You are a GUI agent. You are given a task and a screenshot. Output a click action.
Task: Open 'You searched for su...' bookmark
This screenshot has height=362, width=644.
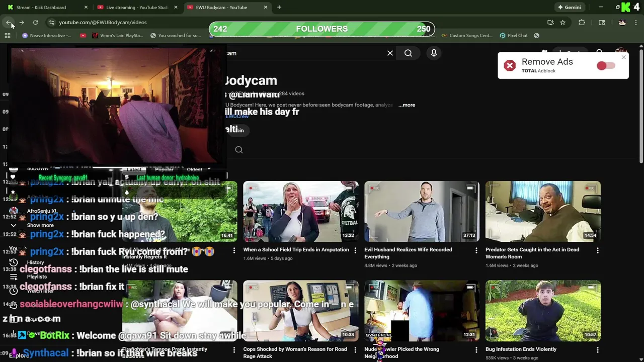click(175, 35)
